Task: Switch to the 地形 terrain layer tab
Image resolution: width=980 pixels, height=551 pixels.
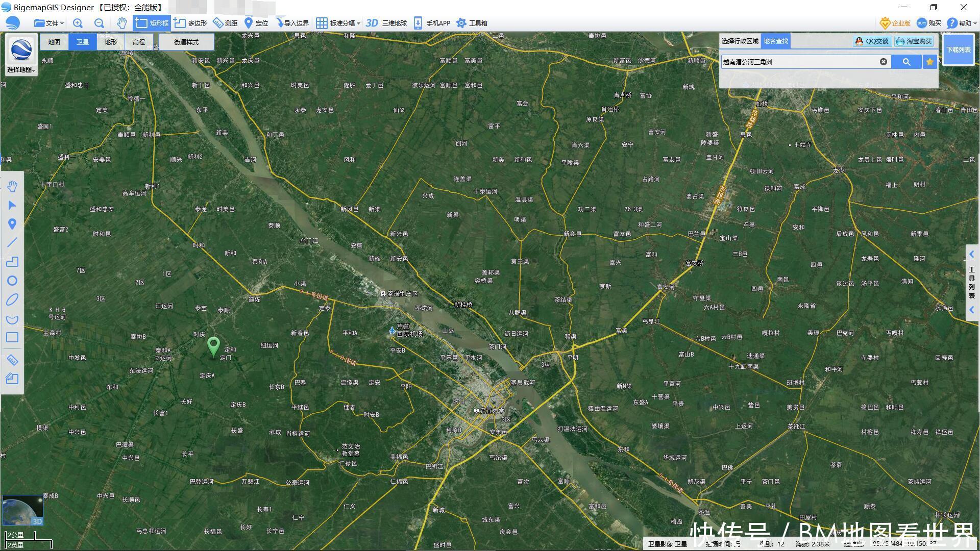Action: click(111, 42)
